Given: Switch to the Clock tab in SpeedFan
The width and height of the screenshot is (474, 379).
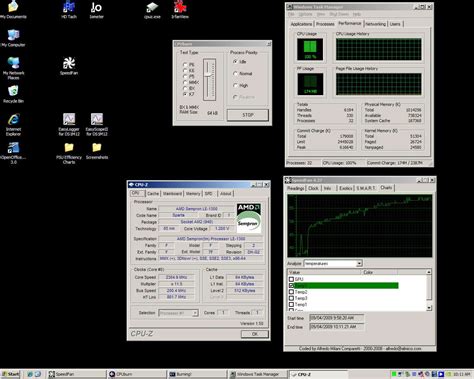Looking at the screenshot, I should [x=313, y=188].
